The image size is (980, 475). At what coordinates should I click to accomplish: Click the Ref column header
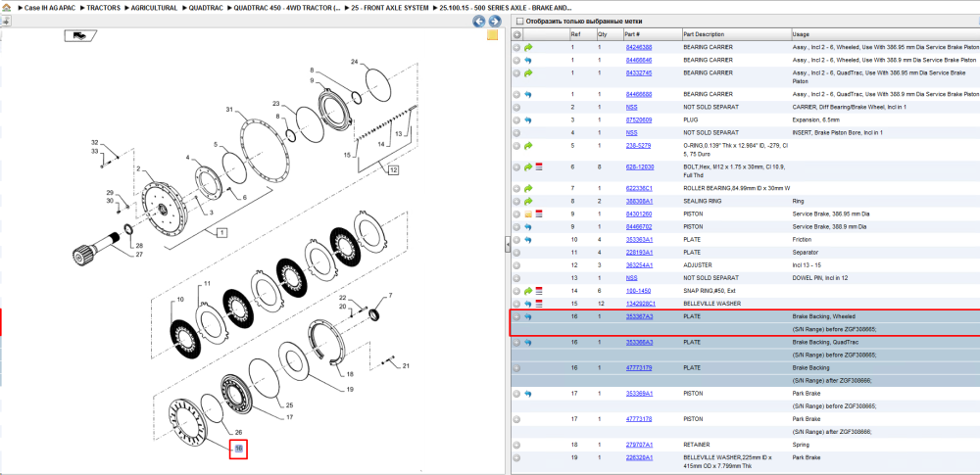pos(581,34)
